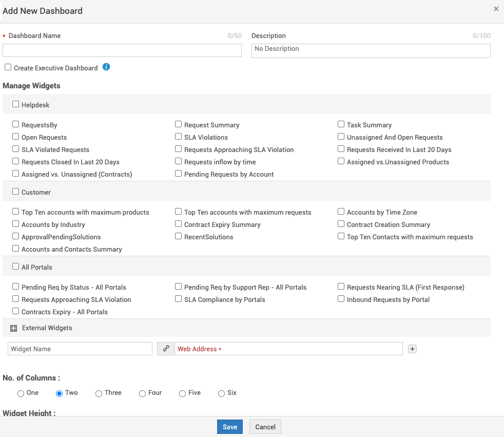This screenshot has width=504, height=437.
Task: Add another external widget row
Action: 412,349
